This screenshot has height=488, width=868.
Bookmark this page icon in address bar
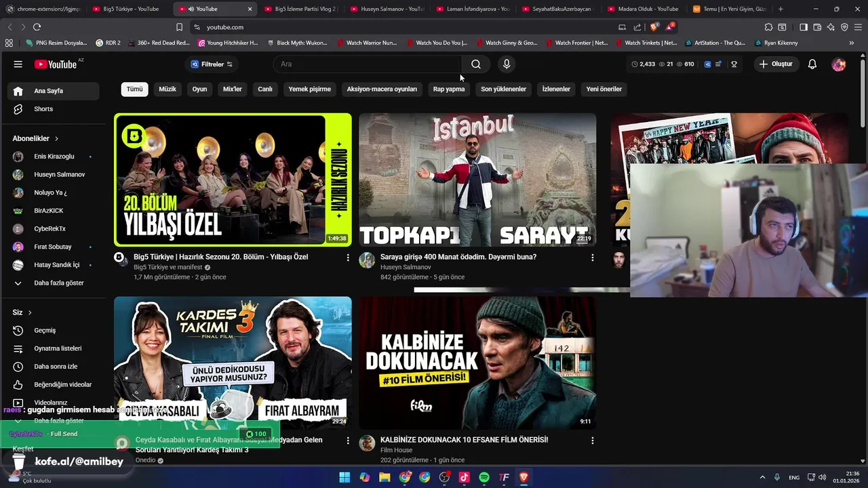click(x=179, y=27)
